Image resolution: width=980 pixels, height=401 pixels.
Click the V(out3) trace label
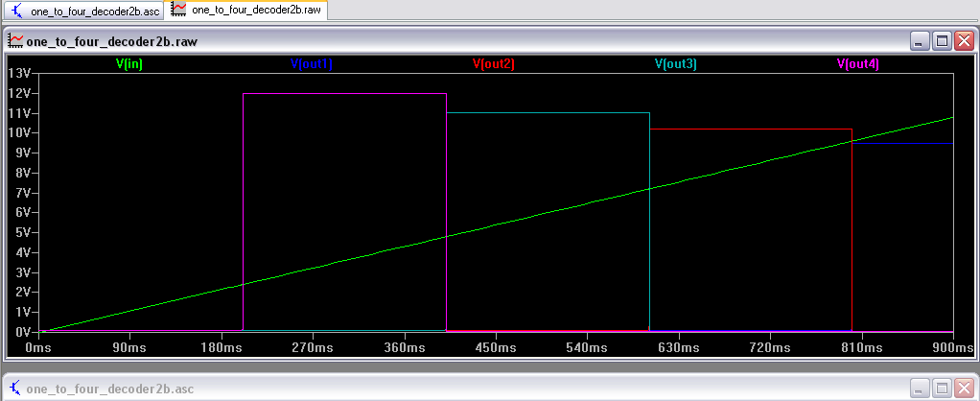pyautogui.click(x=676, y=64)
